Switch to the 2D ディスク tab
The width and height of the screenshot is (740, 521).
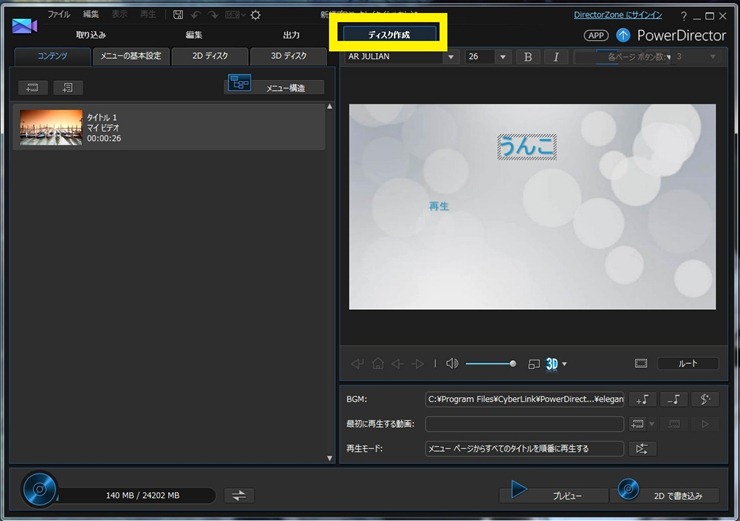point(210,56)
